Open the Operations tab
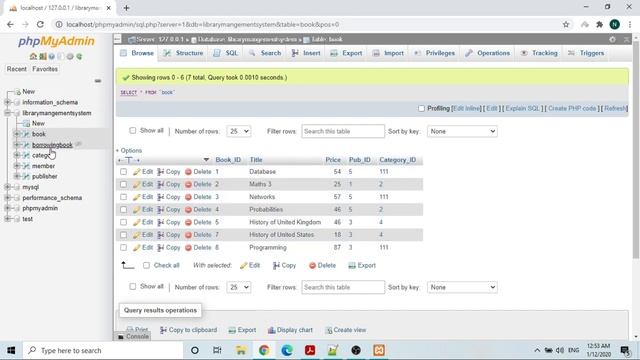 (488, 53)
